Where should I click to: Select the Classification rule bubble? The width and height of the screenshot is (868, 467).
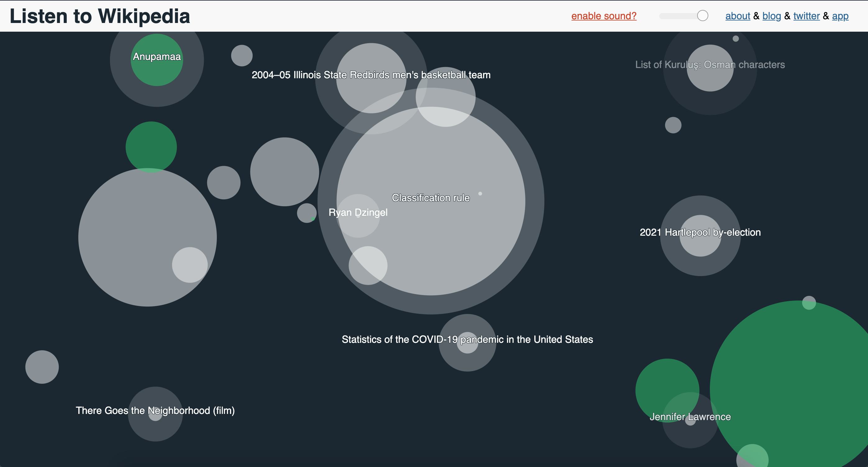tap(431, 198)
